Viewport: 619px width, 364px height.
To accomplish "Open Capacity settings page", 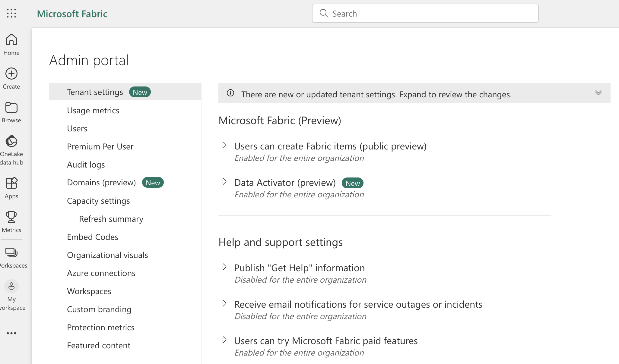I will point(98,201).
